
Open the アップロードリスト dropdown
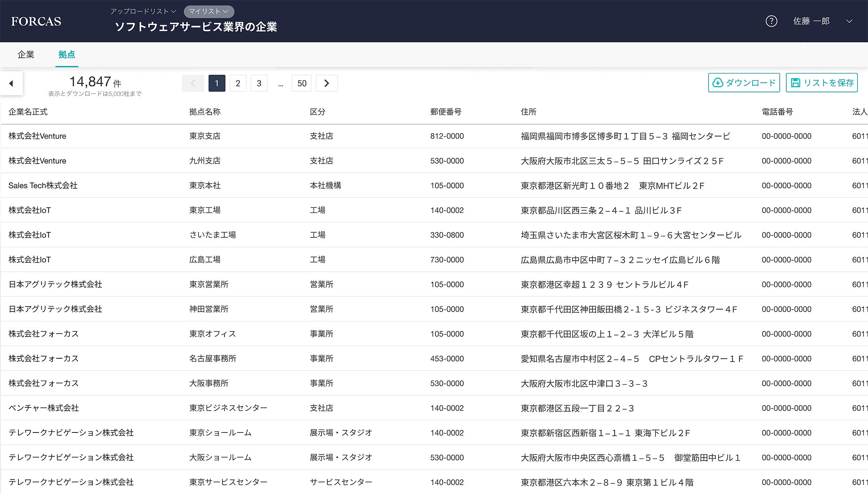pyautogui.click(x=143, y=12)
